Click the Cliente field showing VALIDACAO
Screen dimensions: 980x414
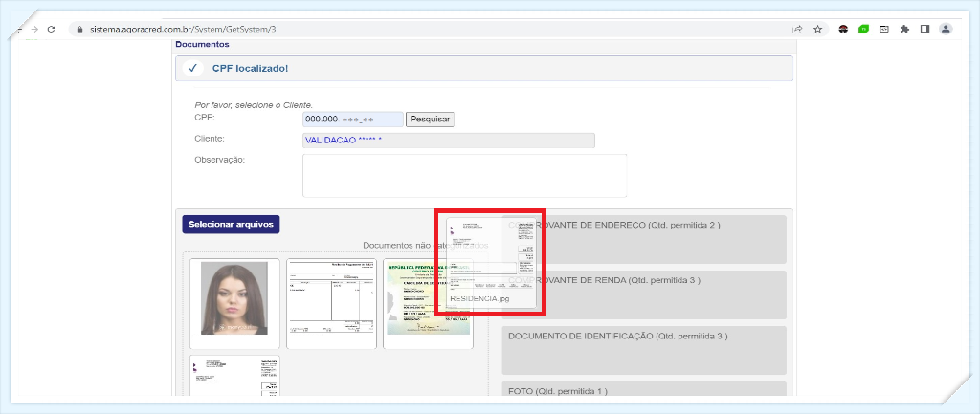tap(449, 141)
